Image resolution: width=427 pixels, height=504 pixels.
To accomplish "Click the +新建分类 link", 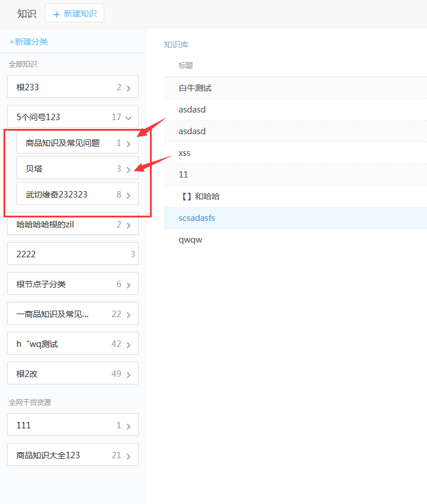I will [x=29, y=42].
